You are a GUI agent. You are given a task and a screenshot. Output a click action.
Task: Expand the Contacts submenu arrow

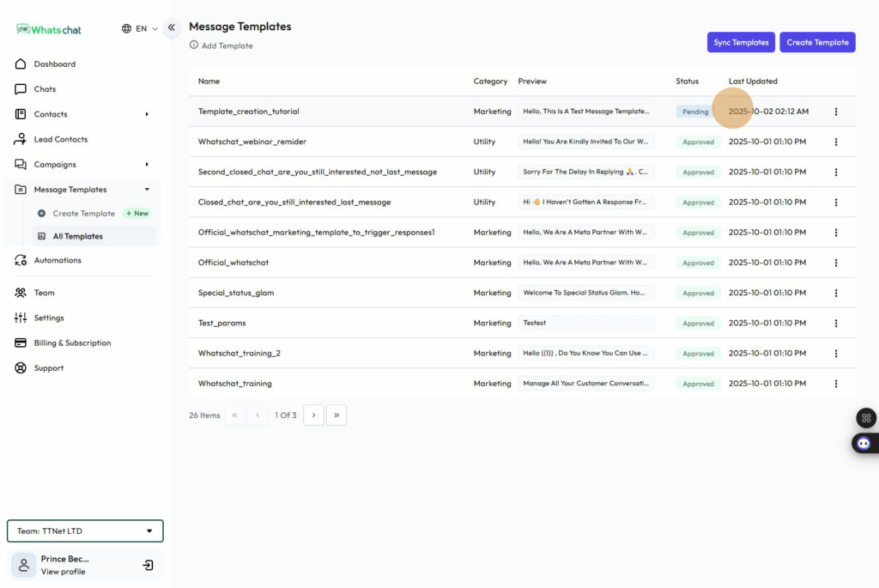click(x=147, y=114)
